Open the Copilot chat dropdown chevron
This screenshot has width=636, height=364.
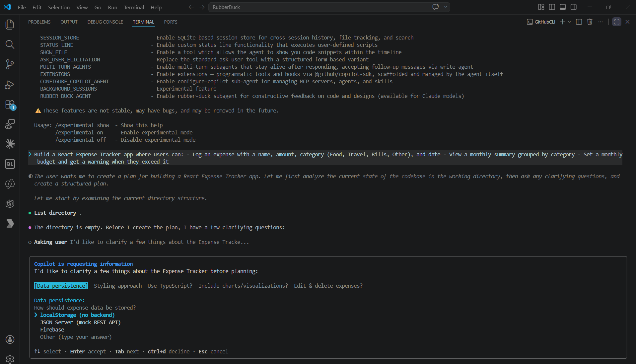(446, 7)
